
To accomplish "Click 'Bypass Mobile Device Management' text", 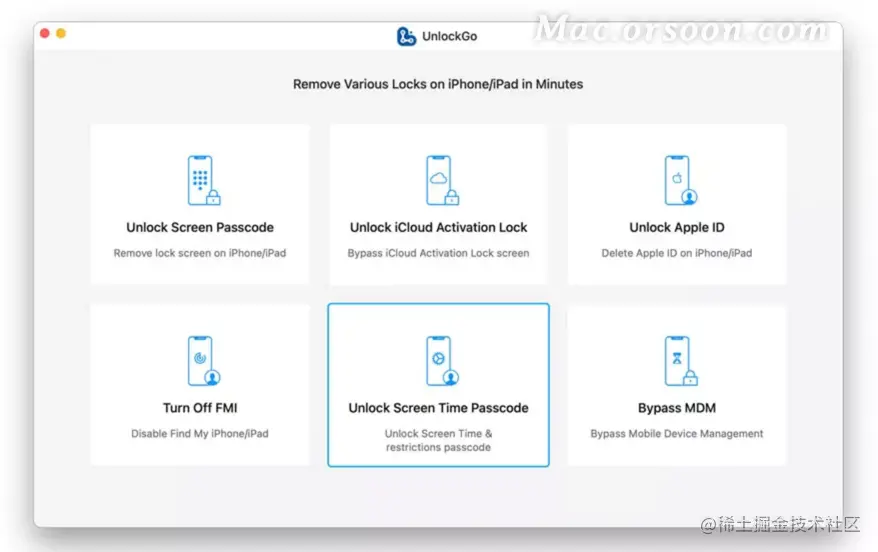I will pyautogui.click(x=676, y=433).
